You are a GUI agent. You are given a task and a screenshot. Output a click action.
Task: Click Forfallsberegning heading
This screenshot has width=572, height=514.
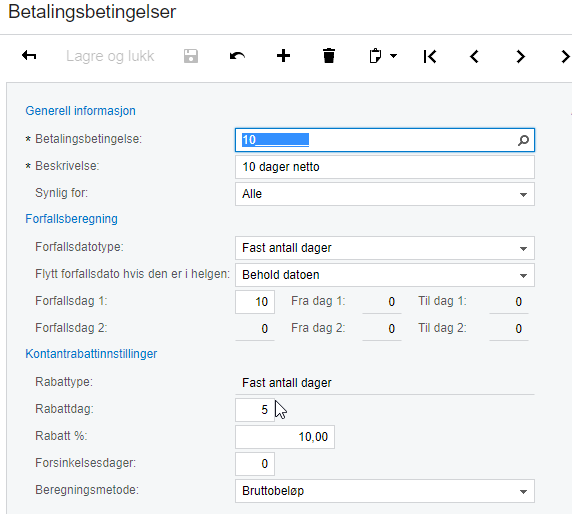pyautogui.click(x=72, y=219)
